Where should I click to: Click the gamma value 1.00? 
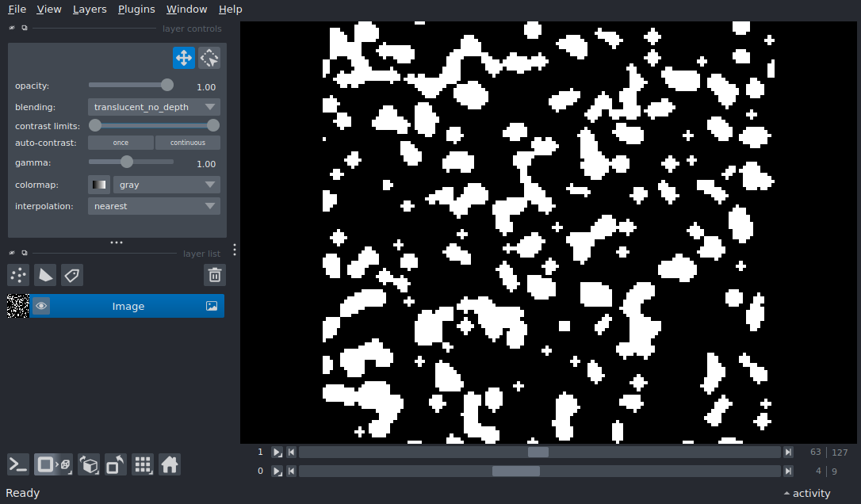[206, 164]
